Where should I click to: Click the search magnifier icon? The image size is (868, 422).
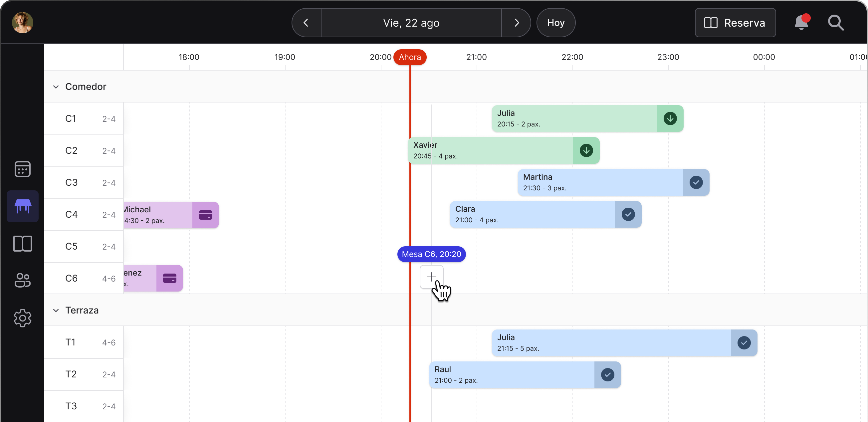point(835,23)
